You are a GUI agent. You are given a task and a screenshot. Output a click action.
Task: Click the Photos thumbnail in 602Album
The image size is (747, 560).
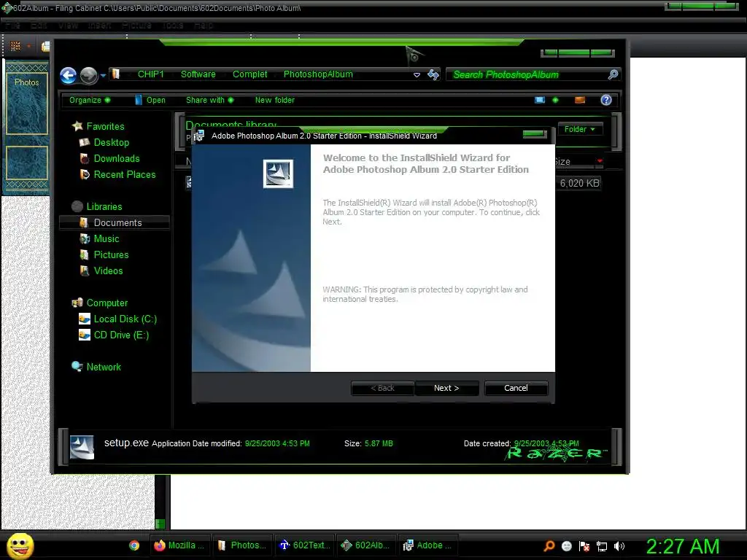pyautogui.click(x=27, y=104)
